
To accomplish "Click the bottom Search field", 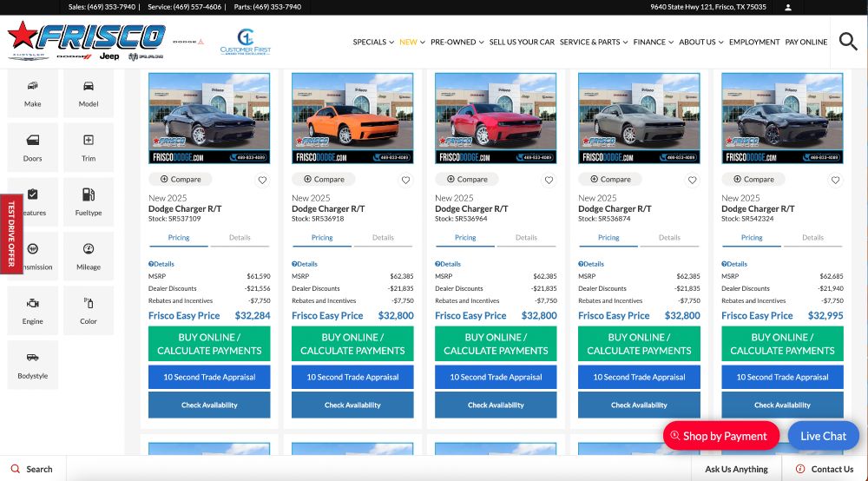I will tap(33, 469).
